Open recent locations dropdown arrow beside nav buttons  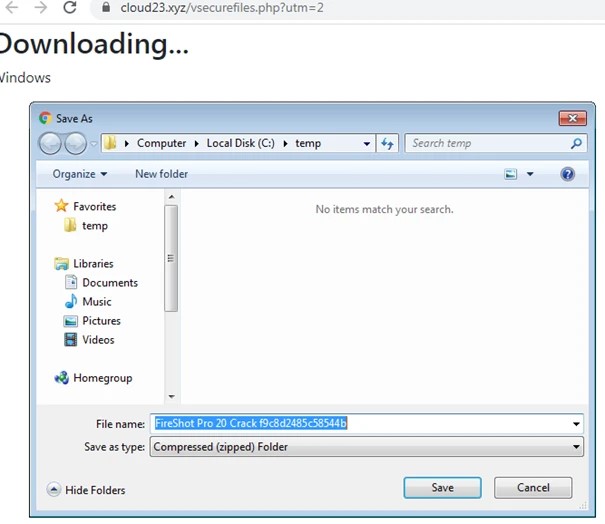[93, 144]
